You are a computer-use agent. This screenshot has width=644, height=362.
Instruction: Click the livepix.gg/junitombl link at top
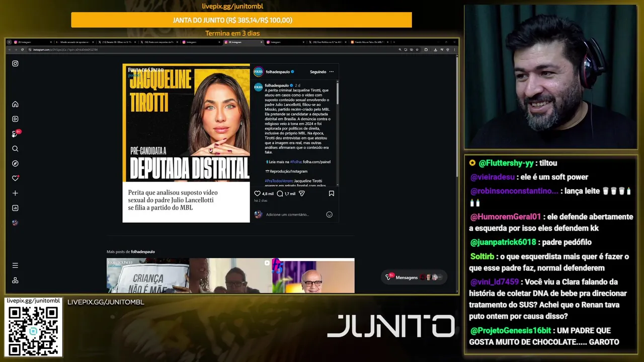pos(232,6)
